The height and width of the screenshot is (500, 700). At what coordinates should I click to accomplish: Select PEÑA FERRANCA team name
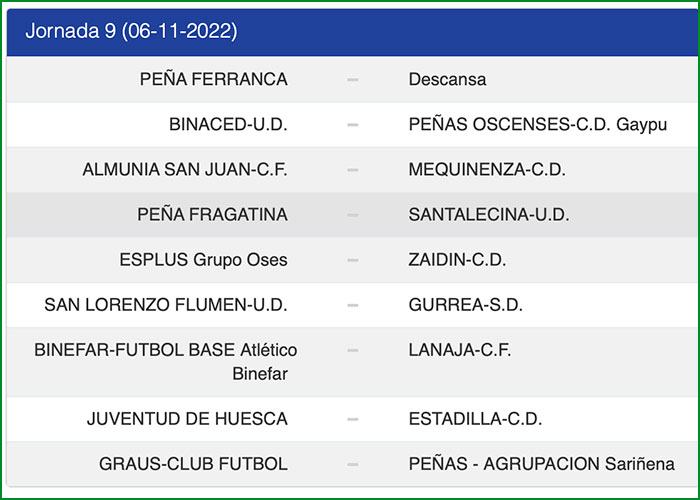(x=214, y=79)
